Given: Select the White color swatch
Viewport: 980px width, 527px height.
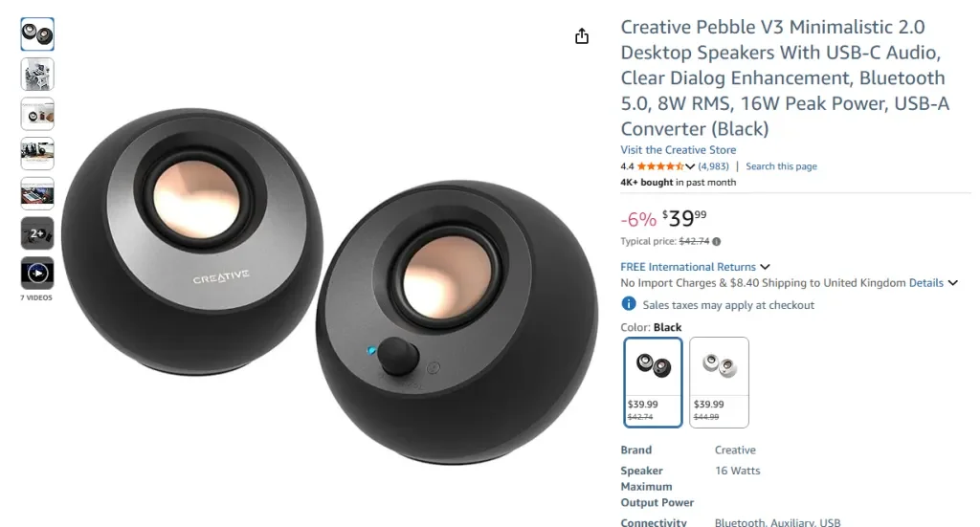Looking at the screenshot, I should coord(719,381).
